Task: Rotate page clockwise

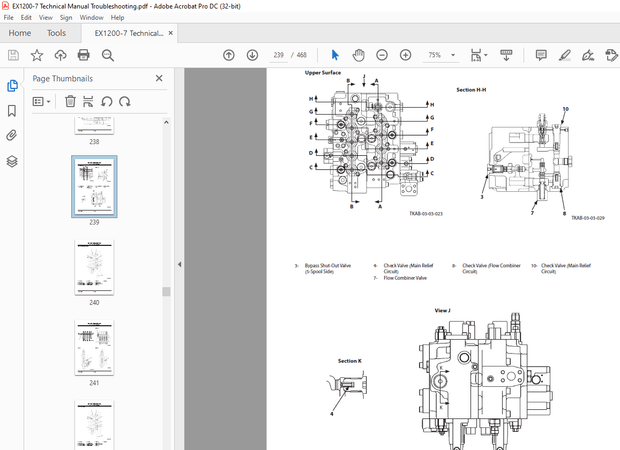Action: pos(125,102)
